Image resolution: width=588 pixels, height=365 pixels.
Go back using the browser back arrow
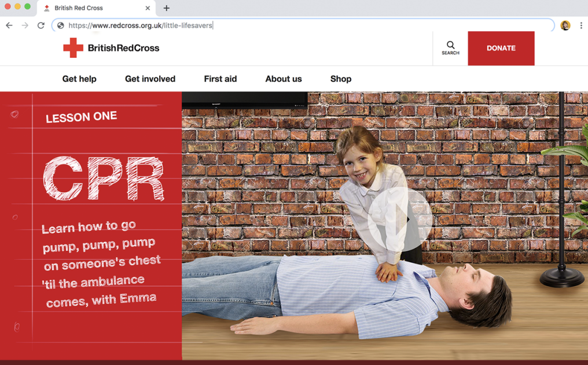[9, 25]
